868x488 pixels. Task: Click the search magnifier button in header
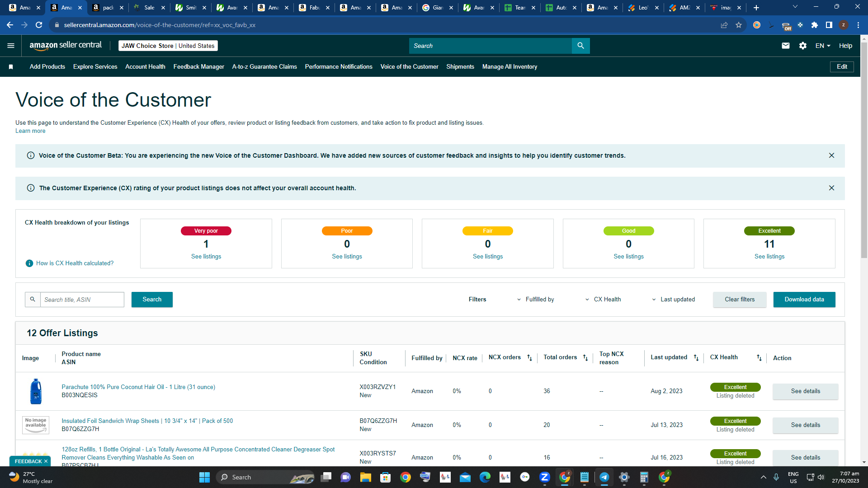pyautogui.click(x=580, y=46)
